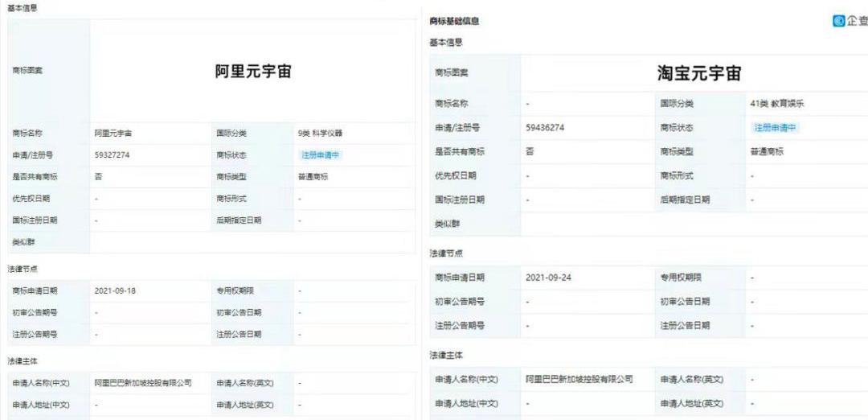Image resolution: width=868 pixels, height=420 pixels.
Task: Click applicant 阿里巴巴新加坡控股有限公司 in left panel
Action: click(143, 383)
